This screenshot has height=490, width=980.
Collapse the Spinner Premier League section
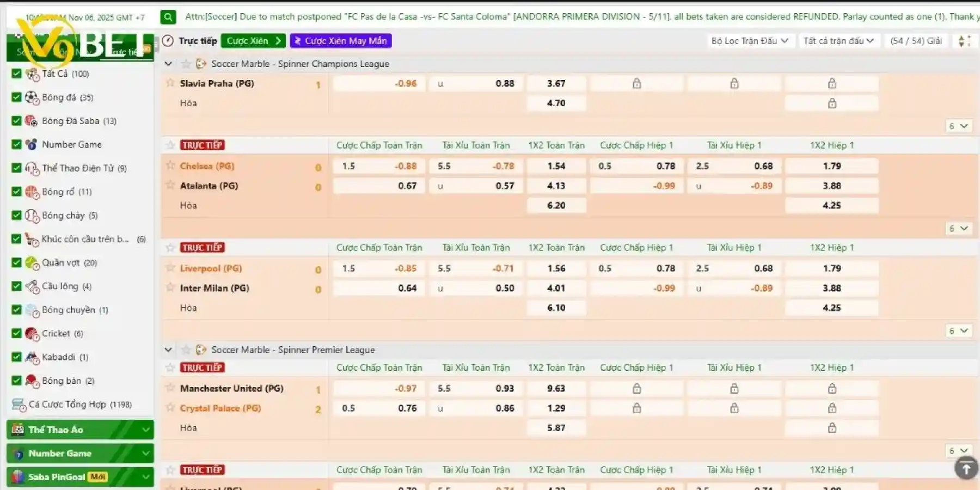click(x=168, y=350)
